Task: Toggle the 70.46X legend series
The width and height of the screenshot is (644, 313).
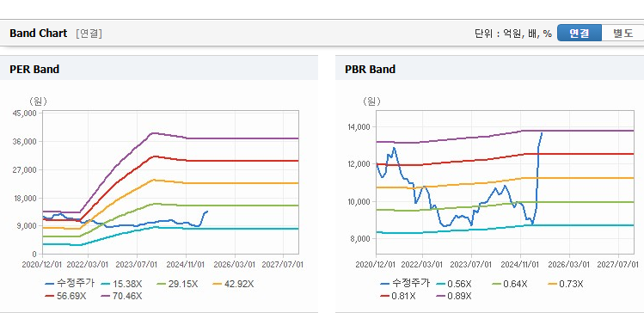Action: (x=121, y=296)
